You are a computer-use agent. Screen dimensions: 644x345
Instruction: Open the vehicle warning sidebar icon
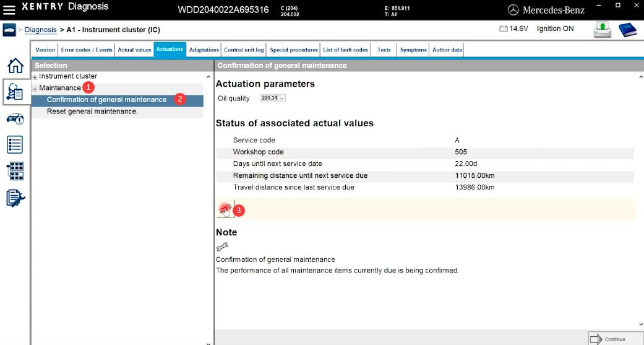(15, 120)
